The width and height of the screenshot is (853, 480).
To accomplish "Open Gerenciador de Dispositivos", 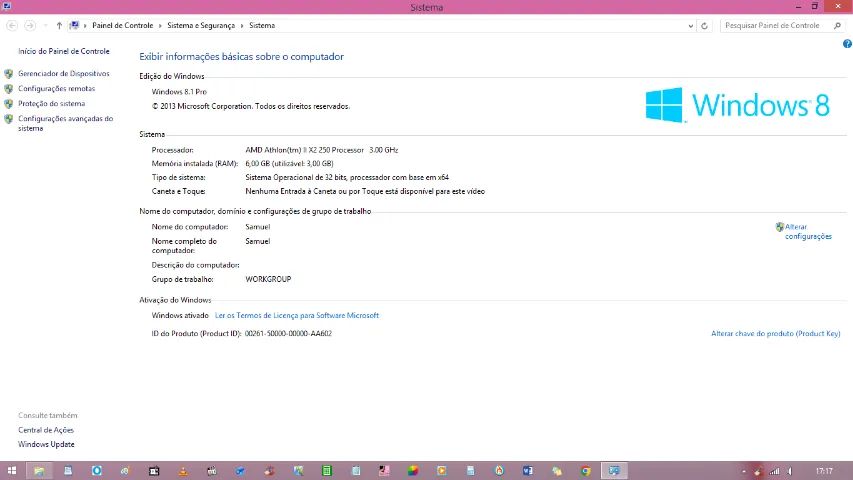I will 64,73.
